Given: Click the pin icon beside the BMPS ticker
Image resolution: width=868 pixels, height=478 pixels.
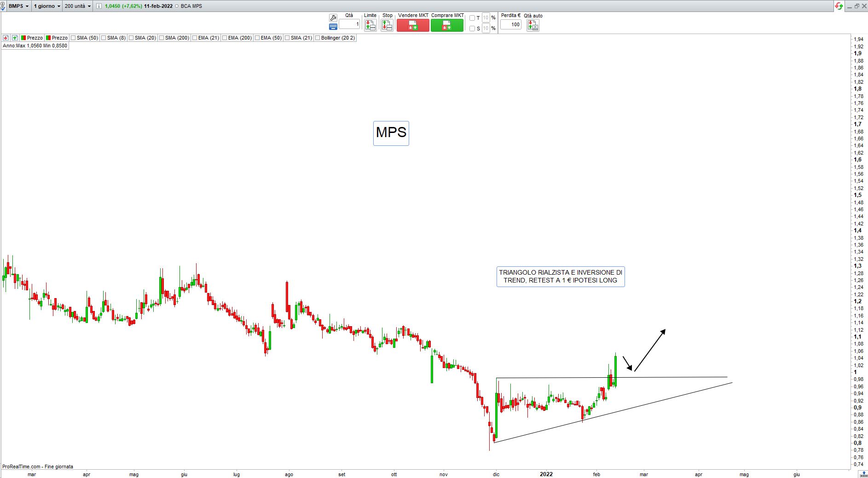Looking at the screenshot, I should click(3, 6).
